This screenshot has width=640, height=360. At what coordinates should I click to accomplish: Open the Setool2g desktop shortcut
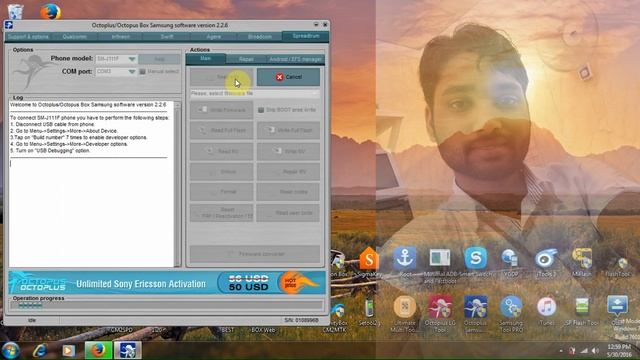(369, 312)
